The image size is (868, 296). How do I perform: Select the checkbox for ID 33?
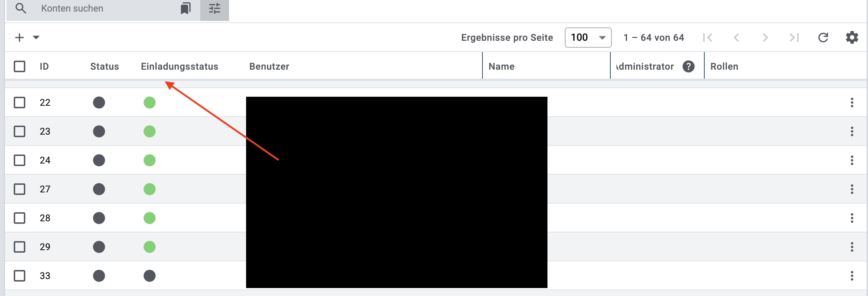[x=20, y=276]
